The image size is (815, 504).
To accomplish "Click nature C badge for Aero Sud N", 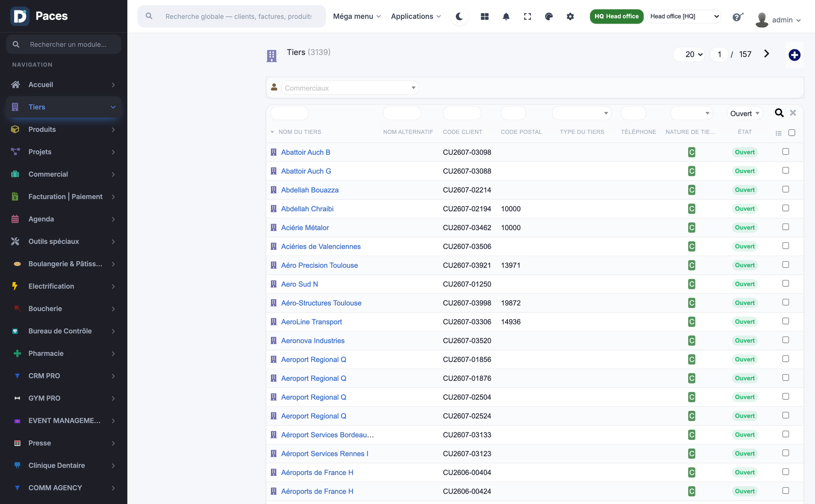I will (x=691, y=284).
